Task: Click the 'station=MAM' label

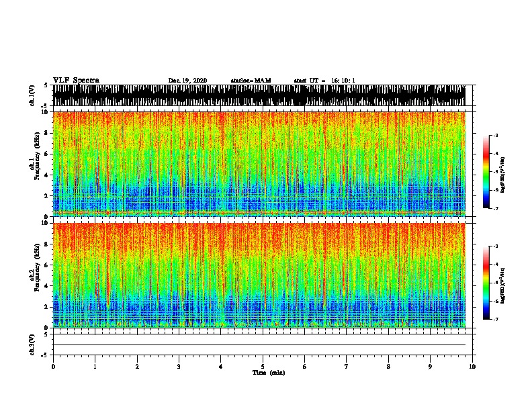Action: click(251, 81)
